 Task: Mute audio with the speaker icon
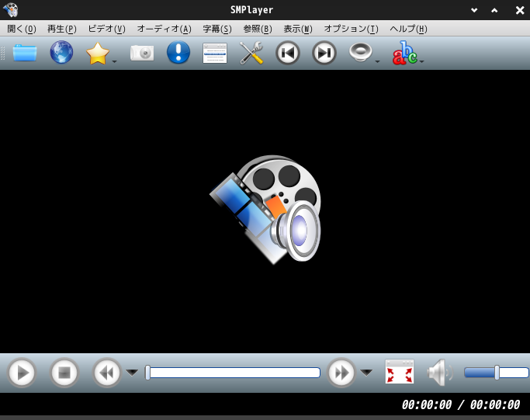pyautogui.click(x=440, y=373)
